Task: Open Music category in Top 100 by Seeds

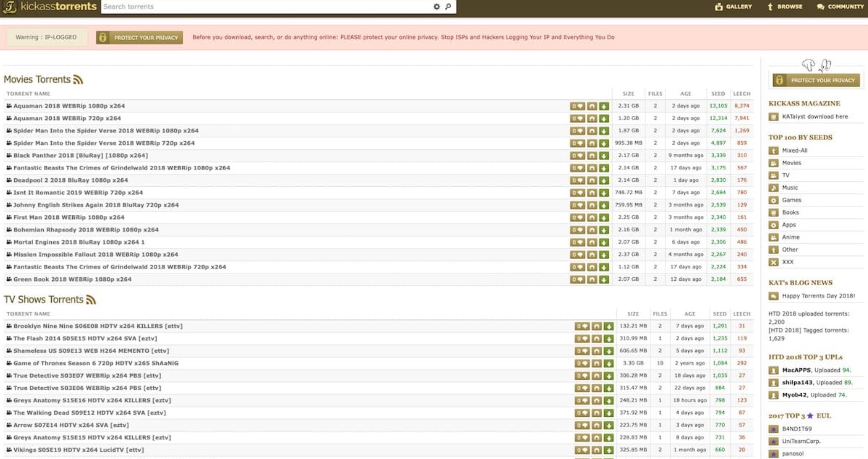Action: (x=790, y=187)
